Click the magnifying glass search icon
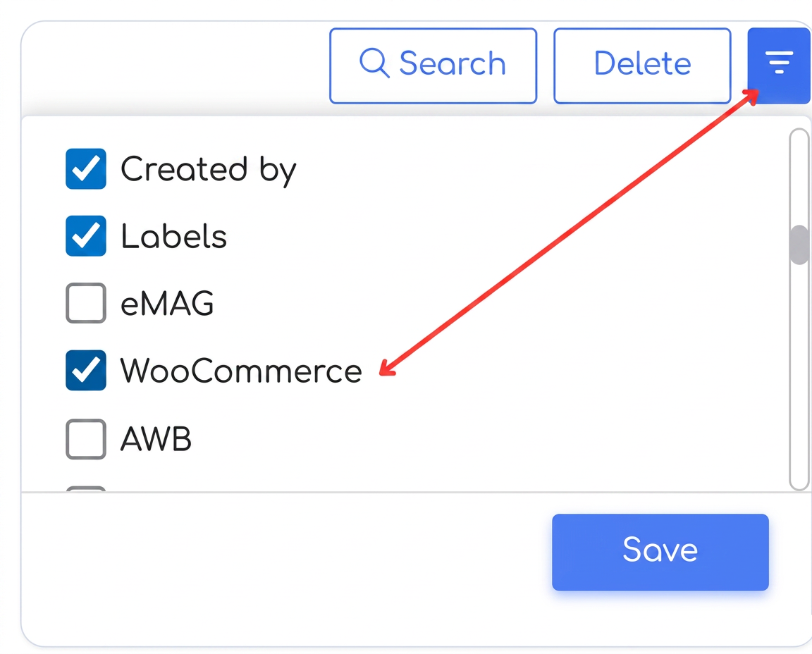This screenshot has height=654, width=812. pos(374,63)
